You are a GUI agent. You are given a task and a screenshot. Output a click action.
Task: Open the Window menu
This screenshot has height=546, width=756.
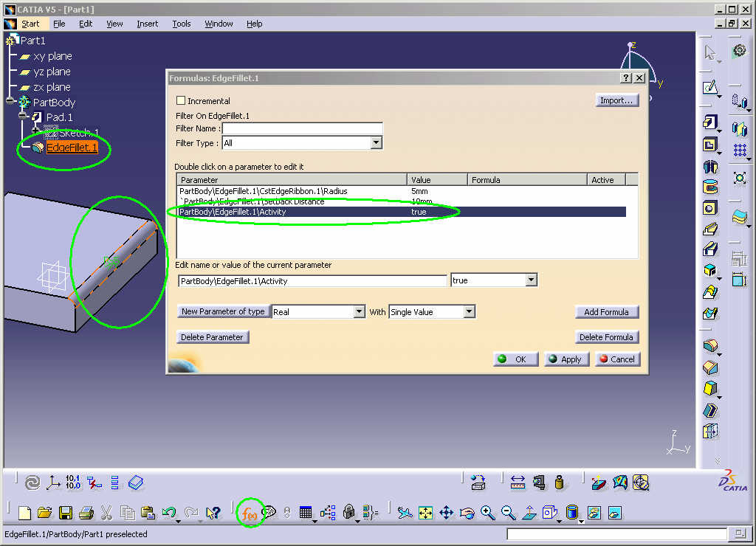219,24
